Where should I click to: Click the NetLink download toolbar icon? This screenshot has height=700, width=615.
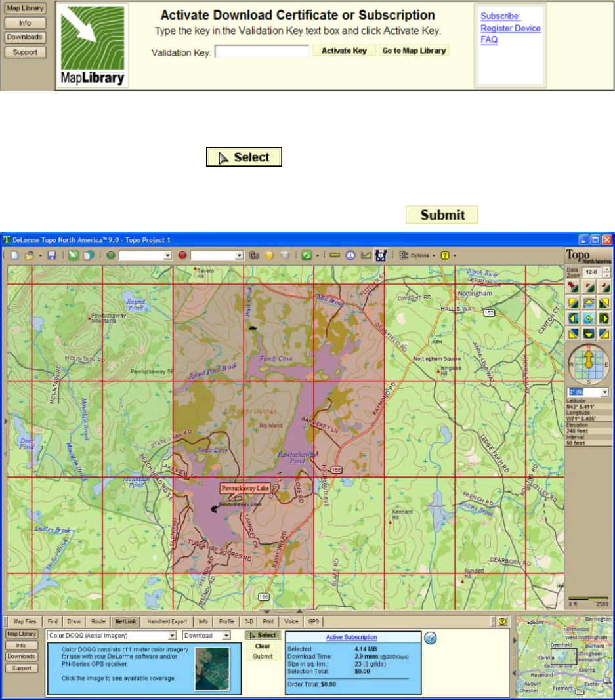(x=381, y=255)
